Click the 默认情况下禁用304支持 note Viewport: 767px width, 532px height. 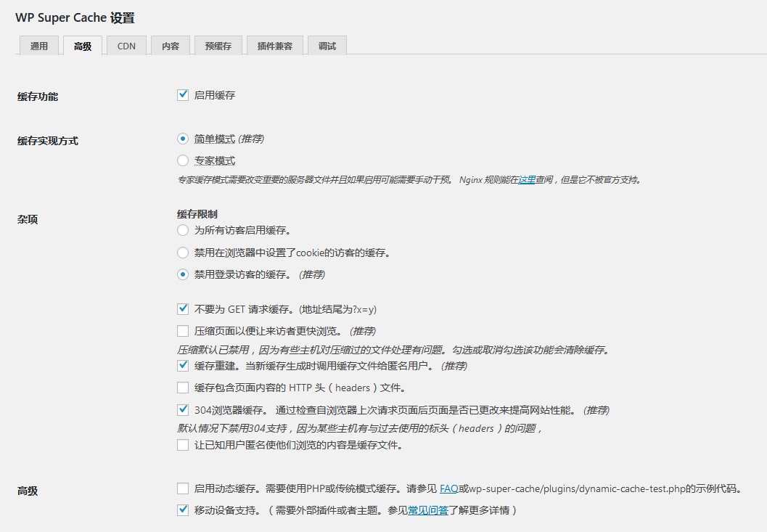click(359, 428)
